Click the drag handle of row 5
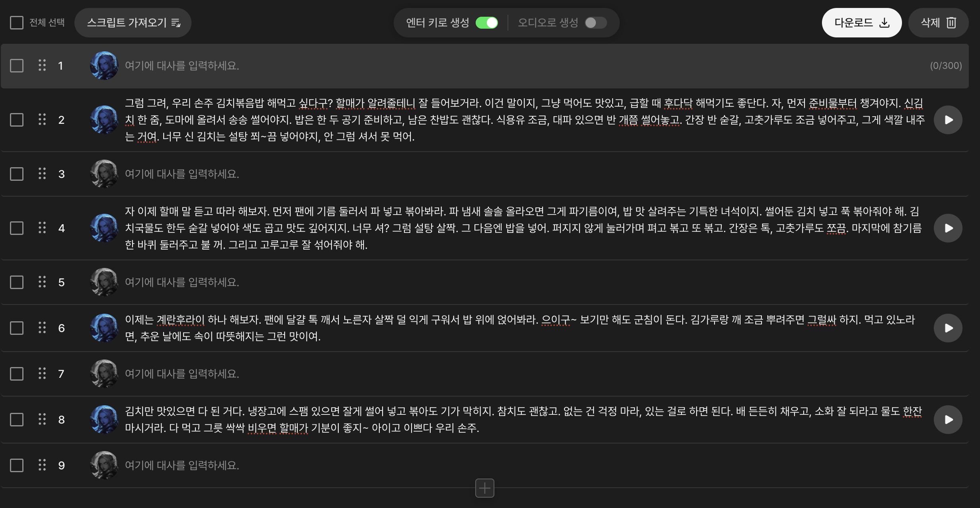Image resolution: width=980 pixels, height=508 pixels. pos(42,282)
